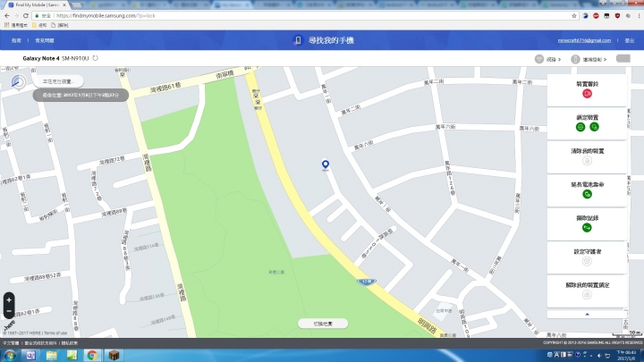Open the page bookmark in bookmarks bar

coord(60,25)
